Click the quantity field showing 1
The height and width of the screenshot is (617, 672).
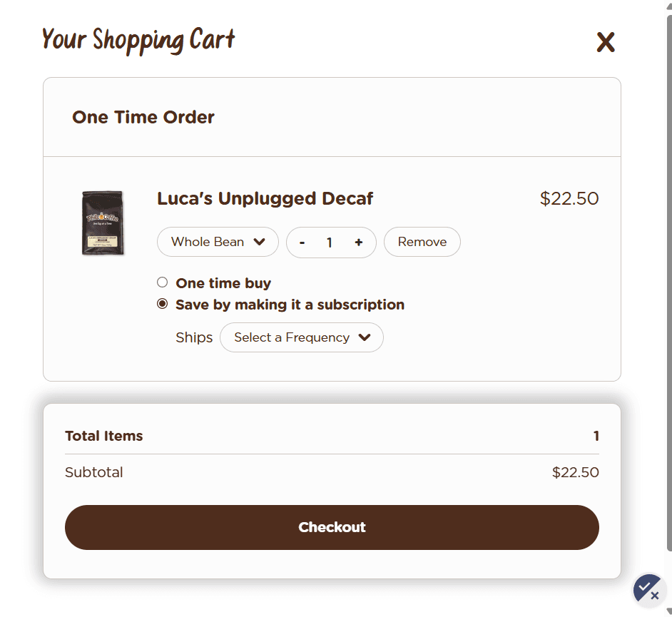[x=330, y=243]
